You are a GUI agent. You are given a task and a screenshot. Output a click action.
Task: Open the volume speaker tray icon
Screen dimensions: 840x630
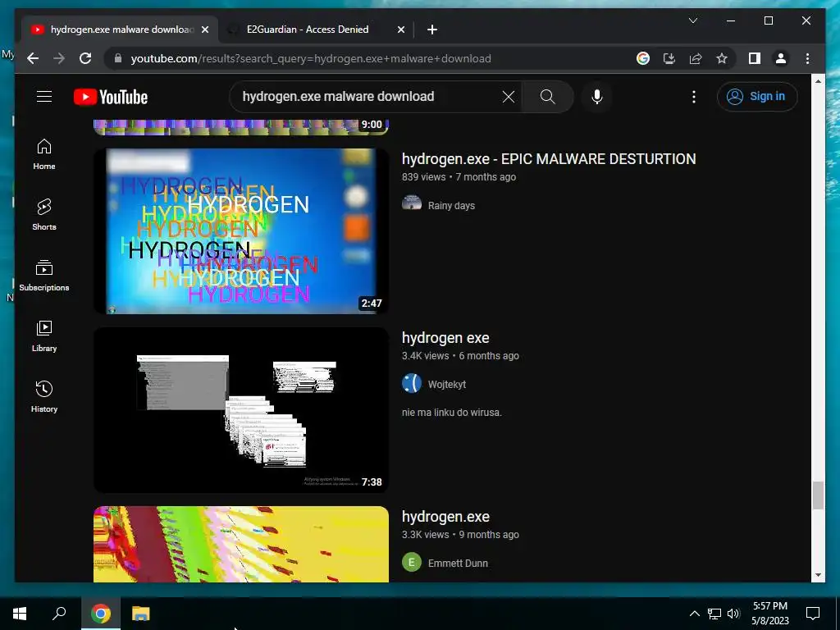733,614
